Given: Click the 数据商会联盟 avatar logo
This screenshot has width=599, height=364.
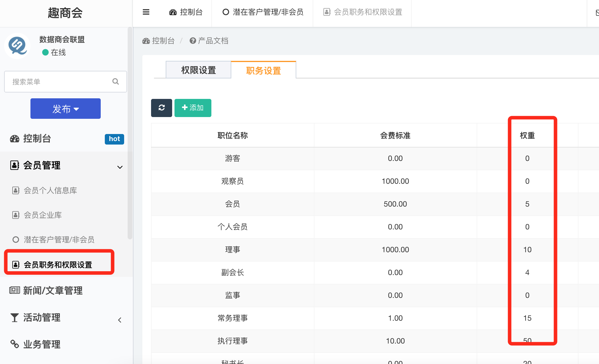Looking at the screenshot, I should pyautogui.click(x=18, y=46).
